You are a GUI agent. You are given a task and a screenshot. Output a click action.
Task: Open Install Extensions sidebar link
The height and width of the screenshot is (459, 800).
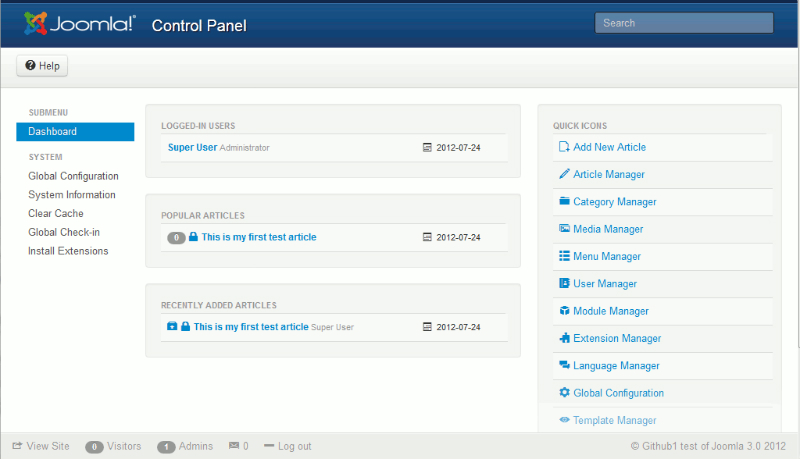[68, 251]
